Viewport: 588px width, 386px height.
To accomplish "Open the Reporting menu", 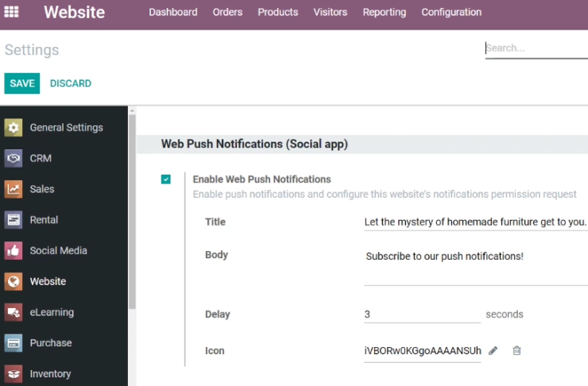I will click(x=384, y=12).
